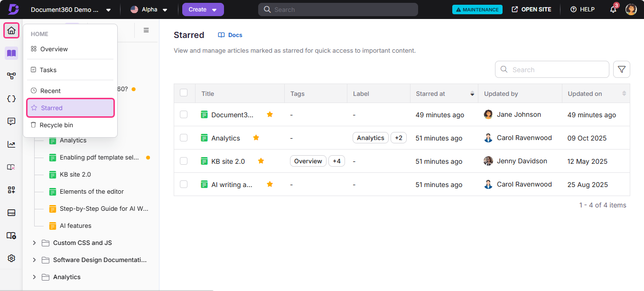The image size is (644, 291).
Task: Check the checkbox for the Analytics article row
Action: point(184,138)
